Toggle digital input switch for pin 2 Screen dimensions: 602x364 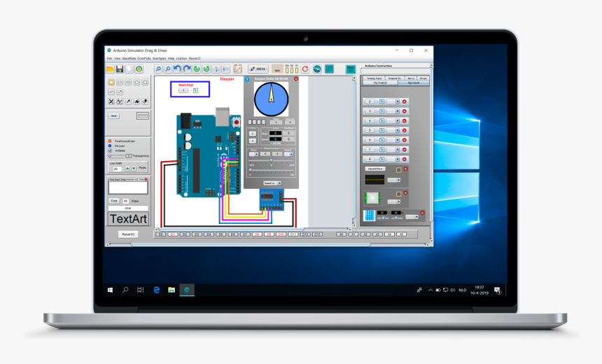(382, 101)
